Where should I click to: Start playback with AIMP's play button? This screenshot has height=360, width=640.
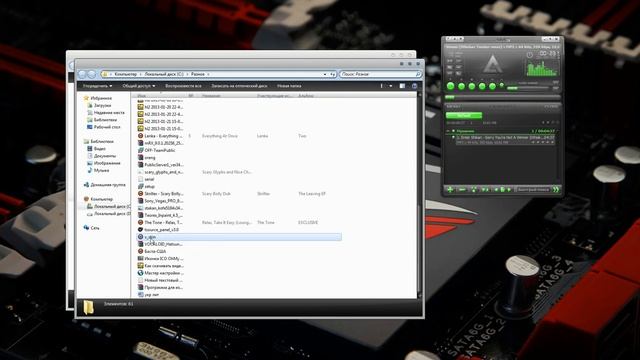451,86
